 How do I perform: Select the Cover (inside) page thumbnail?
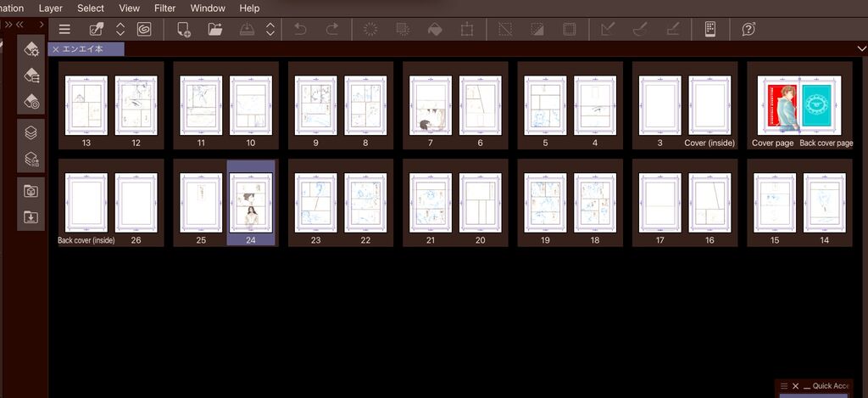pos(709,105)
